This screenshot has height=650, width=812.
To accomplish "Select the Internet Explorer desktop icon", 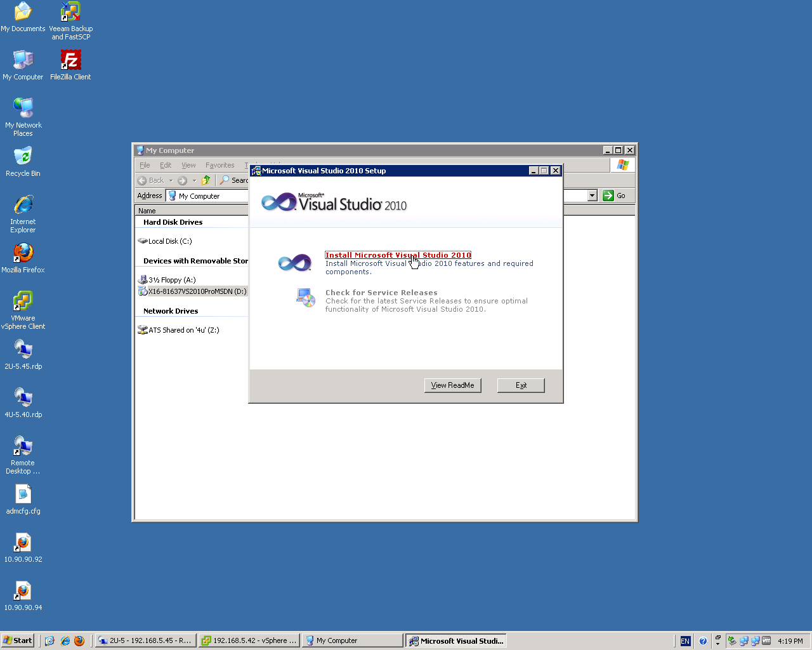I will (23, 214).
